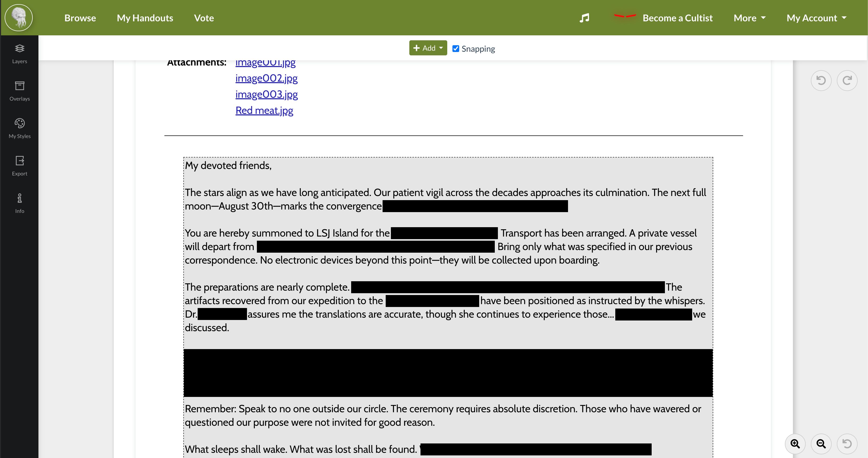The height and width of the screenshot is (458, 868).
Task: Click the undo arrow button
Action: (821, 80)
